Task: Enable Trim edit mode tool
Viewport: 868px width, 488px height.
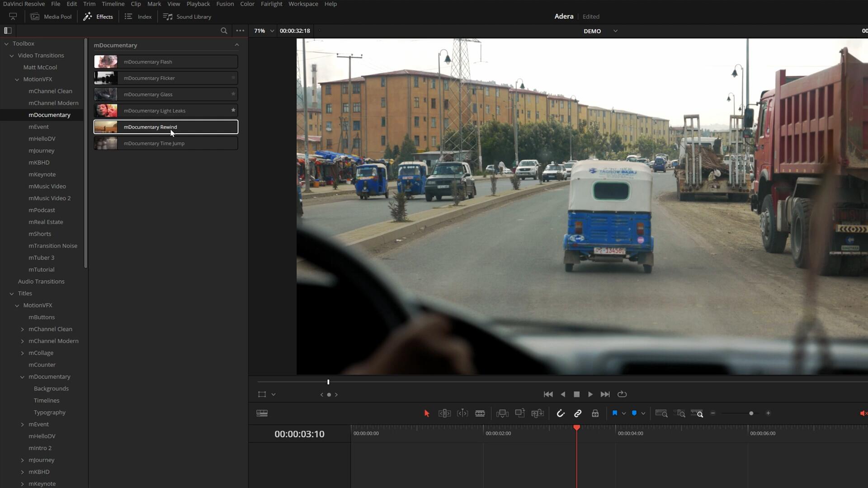Action: (x=444, y=413)
